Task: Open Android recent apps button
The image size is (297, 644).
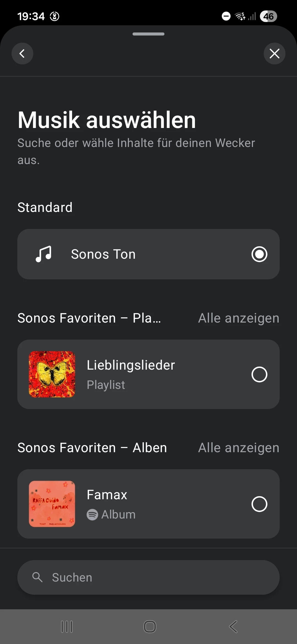Action: [67, 627]
